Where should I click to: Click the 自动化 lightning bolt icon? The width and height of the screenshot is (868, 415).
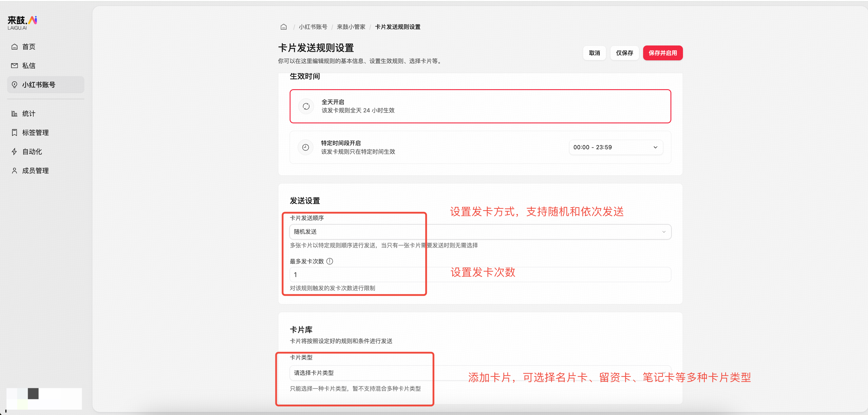14,152
